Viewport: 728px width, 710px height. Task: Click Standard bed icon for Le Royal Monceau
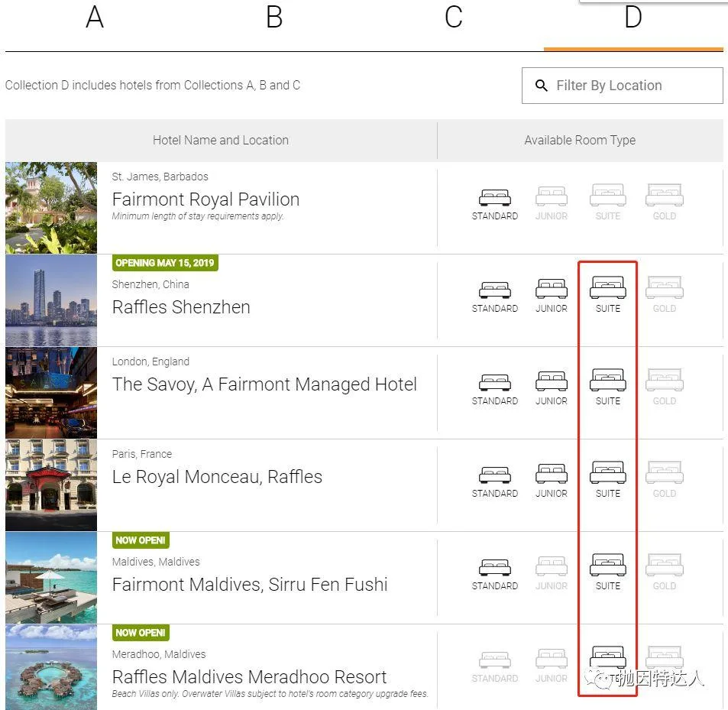pos(495,475)
